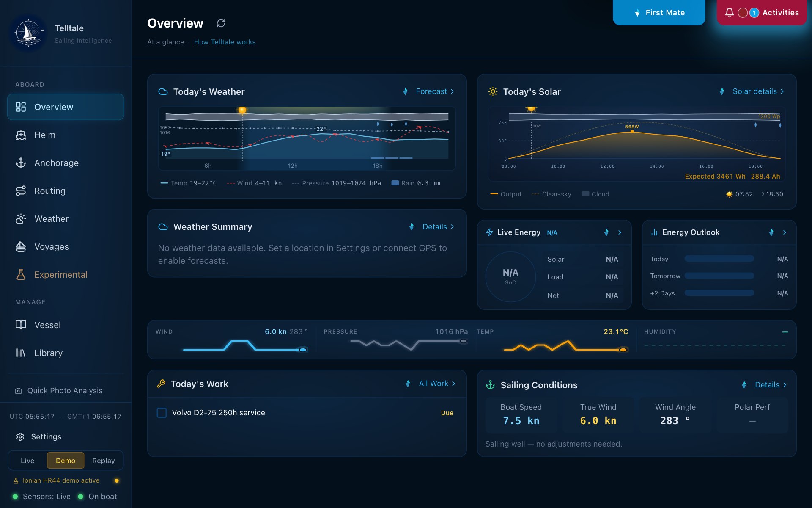812x508 pixels.
Task: Click the spark icon in Today's Work header
Action: (408, 384)
